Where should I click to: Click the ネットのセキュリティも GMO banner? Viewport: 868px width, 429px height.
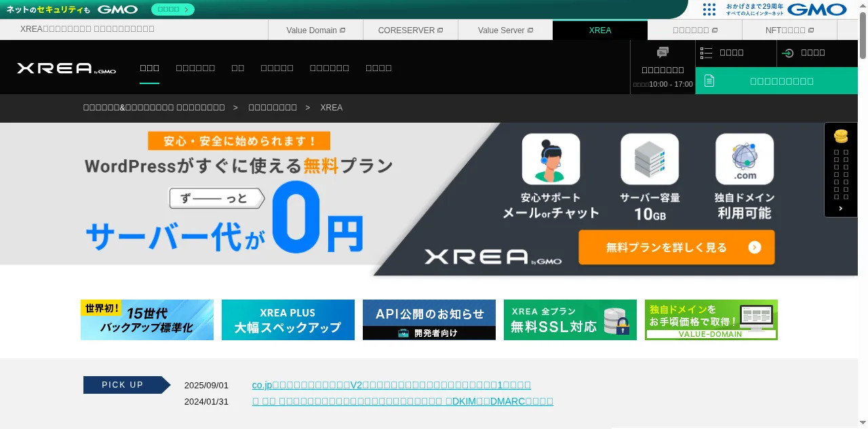pyautogui.click(x=72, y=9)
